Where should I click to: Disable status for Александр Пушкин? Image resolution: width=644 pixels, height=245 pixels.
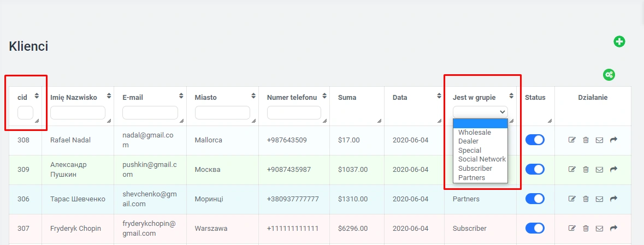[x=535, y=169]
